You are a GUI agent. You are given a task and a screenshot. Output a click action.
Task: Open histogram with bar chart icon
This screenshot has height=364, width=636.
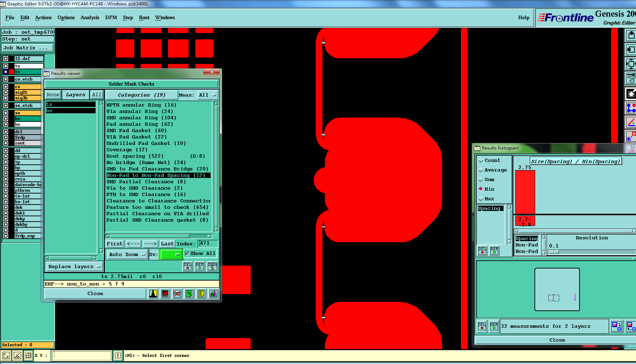pyautogui.click(x=213, y=294)
